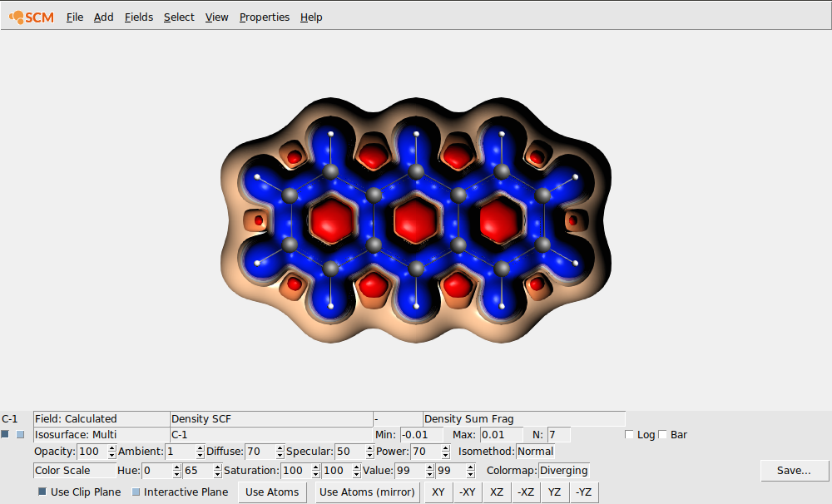This screenshot has width=832, height=504.
Task: Click the -YZ orientation button
Action: (x=583, y=492)
